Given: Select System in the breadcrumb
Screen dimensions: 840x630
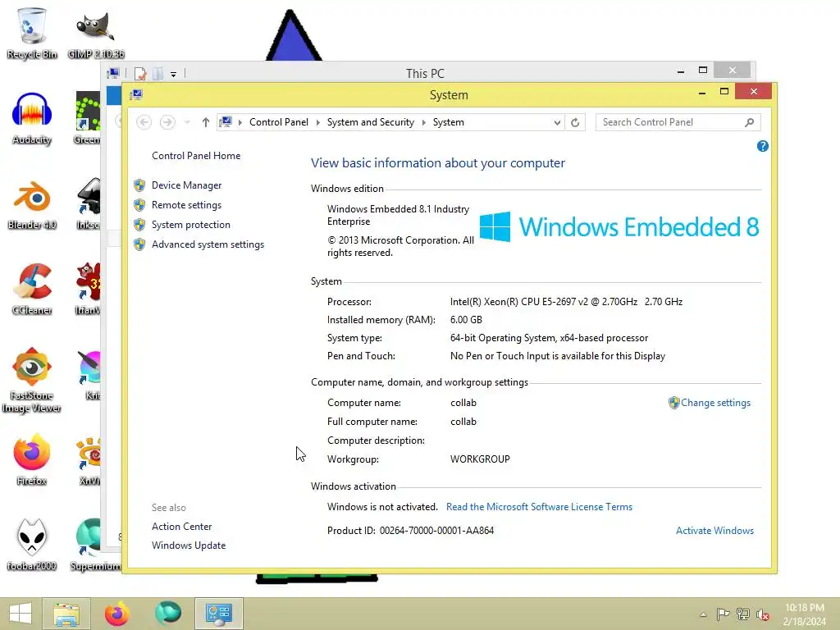Looking at the screenshot, I should (449, 123).
